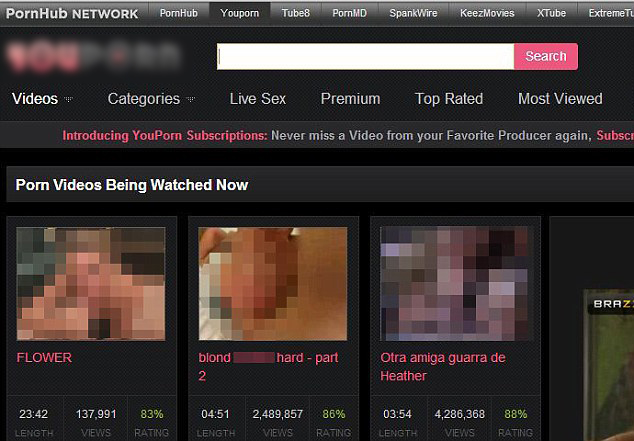The height and width of the screenshot is (441, 634).
Task: Select the PornHub network tab
Action: (179, 13)
